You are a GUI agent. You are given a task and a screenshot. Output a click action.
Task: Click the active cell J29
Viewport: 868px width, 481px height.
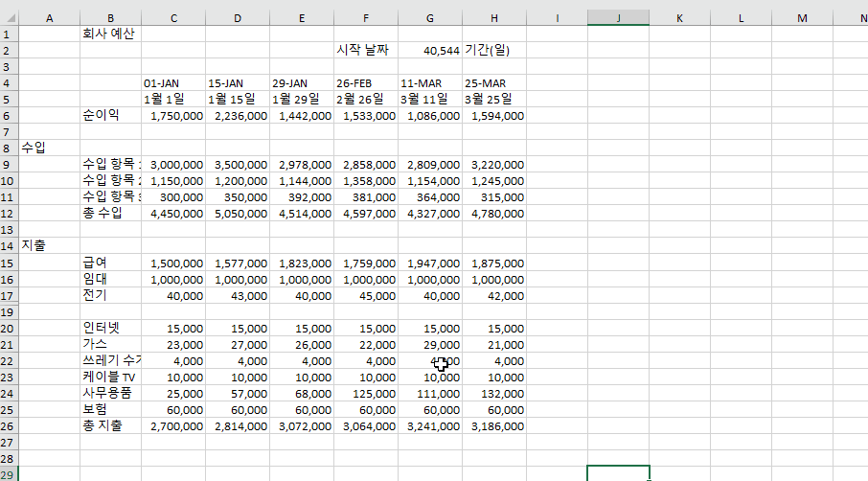click(x=618, y=473)
